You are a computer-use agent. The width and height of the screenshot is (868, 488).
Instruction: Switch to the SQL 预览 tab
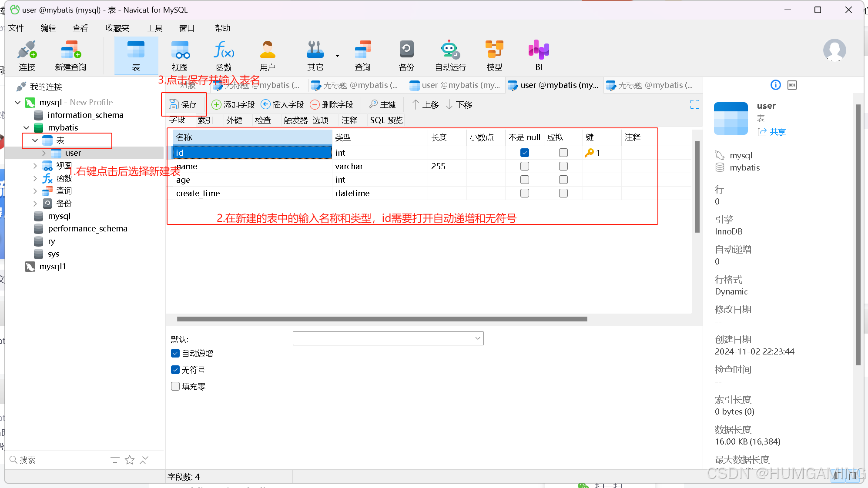pyautogui.click(x=385, y=120)
